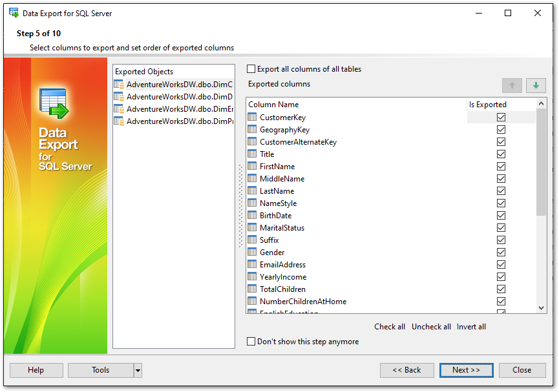559x392 pixels.
Task: Click the table icon next to BirthDate
Action: [x=252, y=216]
